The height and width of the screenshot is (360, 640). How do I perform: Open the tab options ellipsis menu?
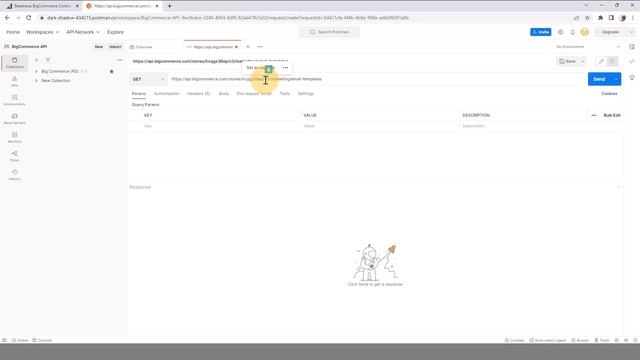[x=260, y=47]
